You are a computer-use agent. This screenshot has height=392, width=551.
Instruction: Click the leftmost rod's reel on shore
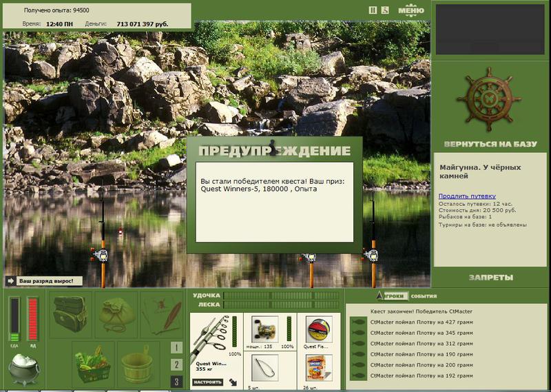tap(101, 255)
